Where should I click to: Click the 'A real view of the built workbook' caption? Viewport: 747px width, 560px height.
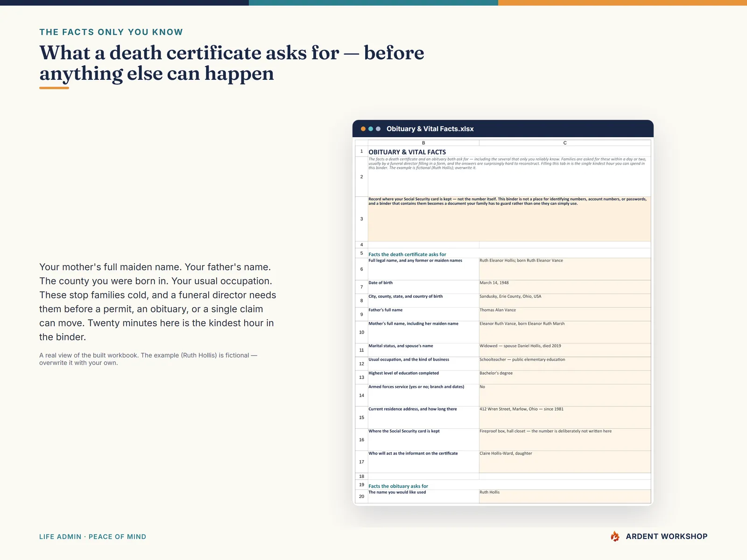(148, 359)
